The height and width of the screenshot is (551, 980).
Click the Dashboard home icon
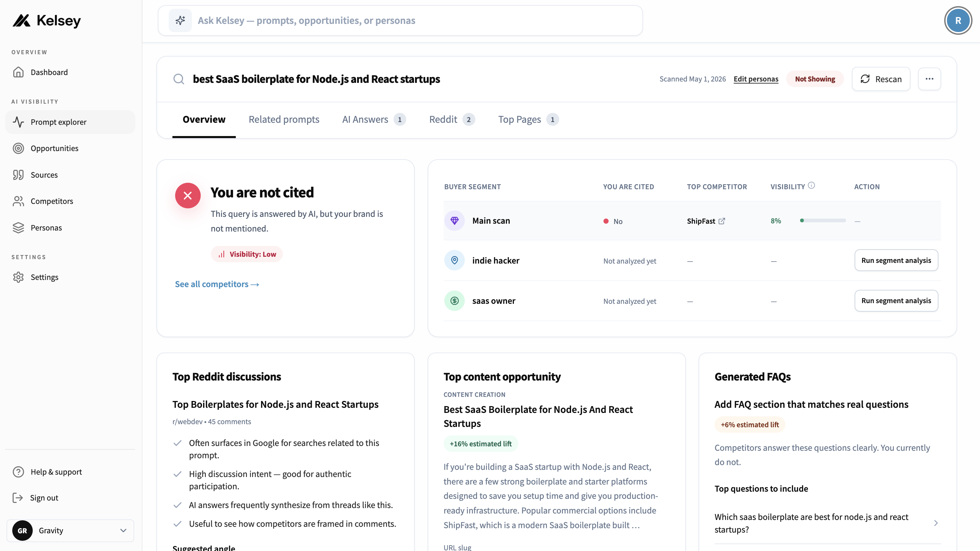(x=18, y=72)
